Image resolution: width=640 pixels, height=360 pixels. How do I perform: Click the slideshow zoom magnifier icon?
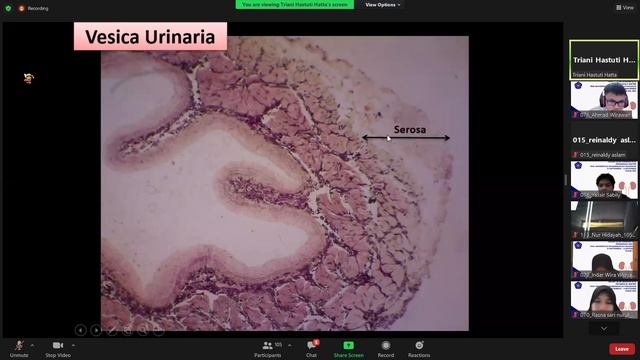pyautogui.click(x=143, y=330)
